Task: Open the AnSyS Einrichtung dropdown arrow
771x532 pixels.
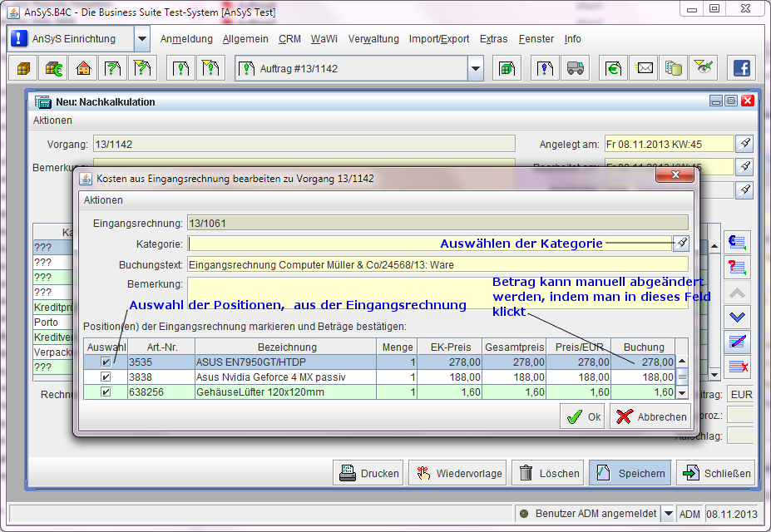Action: click(142, 39)
